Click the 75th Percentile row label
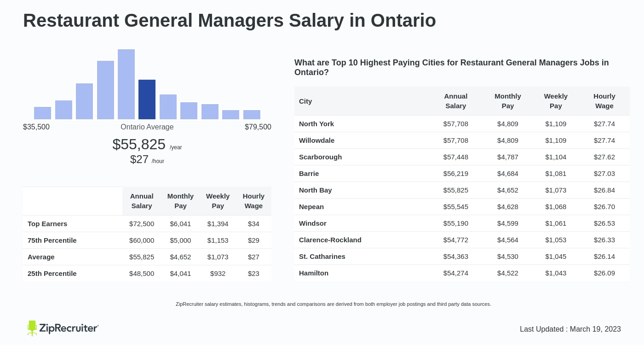Image resolution: width=644 pixels, height=345 pixels. click(52, 240)
